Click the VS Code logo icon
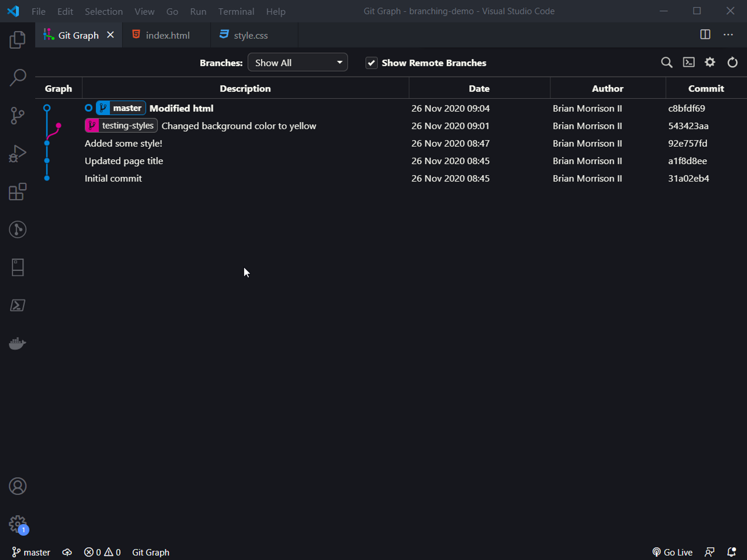747x560 pixels. 13,11
